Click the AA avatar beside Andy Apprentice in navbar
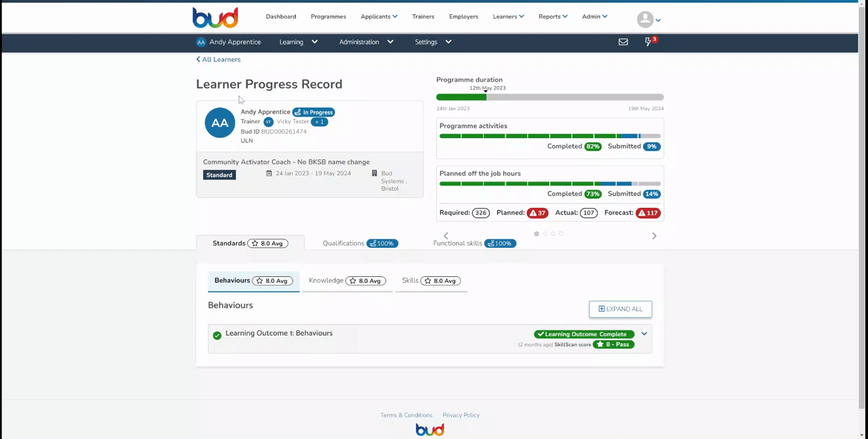Screen dimensions: 868x439 [201, 42]
